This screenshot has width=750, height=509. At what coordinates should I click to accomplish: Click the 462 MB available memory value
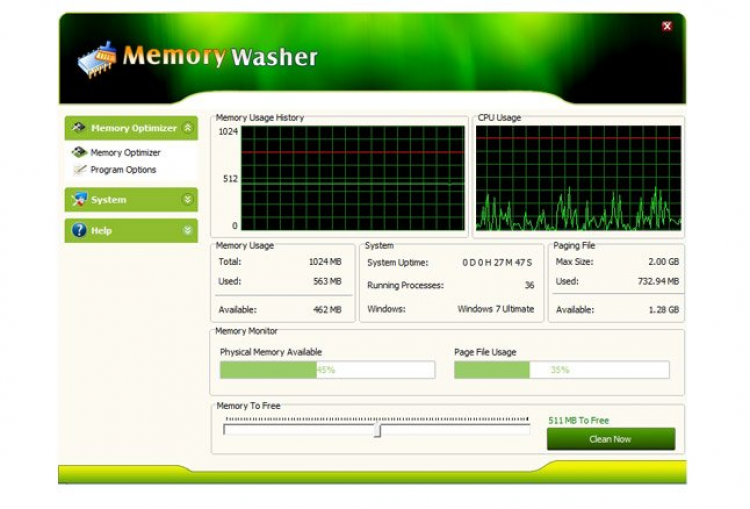(327, 310)
